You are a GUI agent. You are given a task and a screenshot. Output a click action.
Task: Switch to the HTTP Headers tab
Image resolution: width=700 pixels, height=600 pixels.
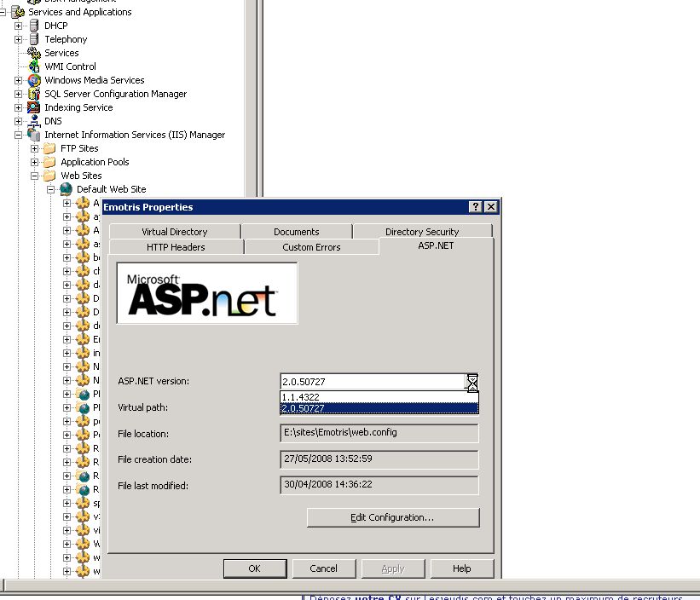pos(176,247)
